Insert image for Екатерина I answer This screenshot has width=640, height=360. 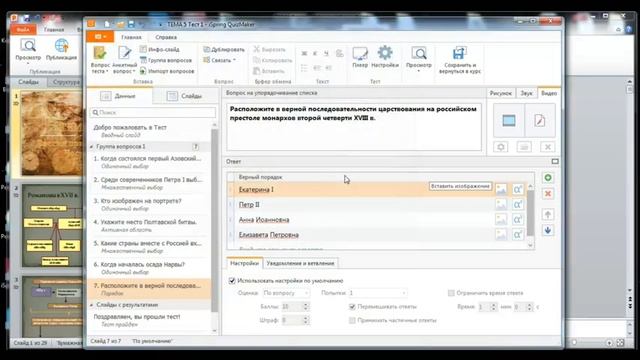point(501,189)
